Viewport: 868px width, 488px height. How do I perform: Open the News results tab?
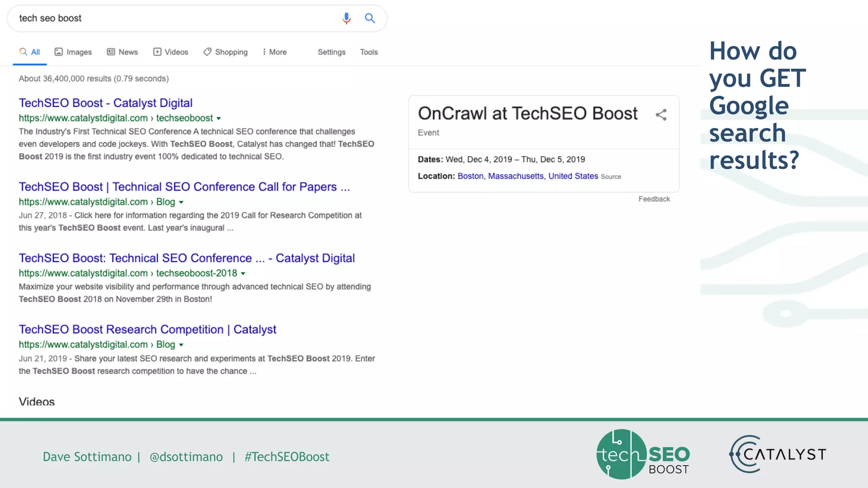click(122, 52)
